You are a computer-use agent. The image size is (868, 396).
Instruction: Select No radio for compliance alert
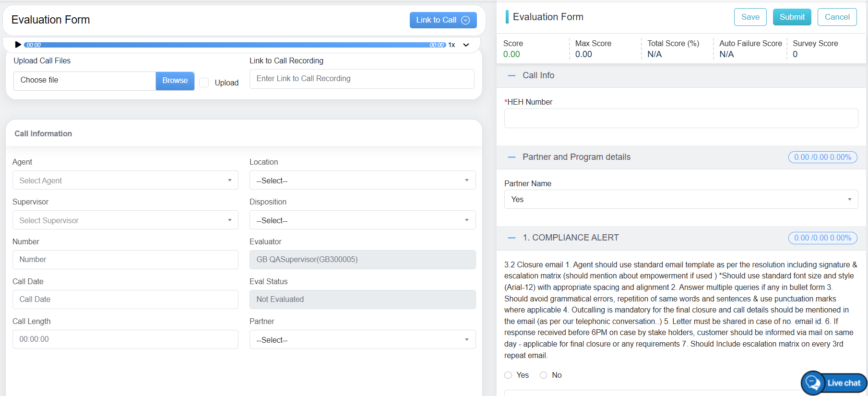point(543,375)
